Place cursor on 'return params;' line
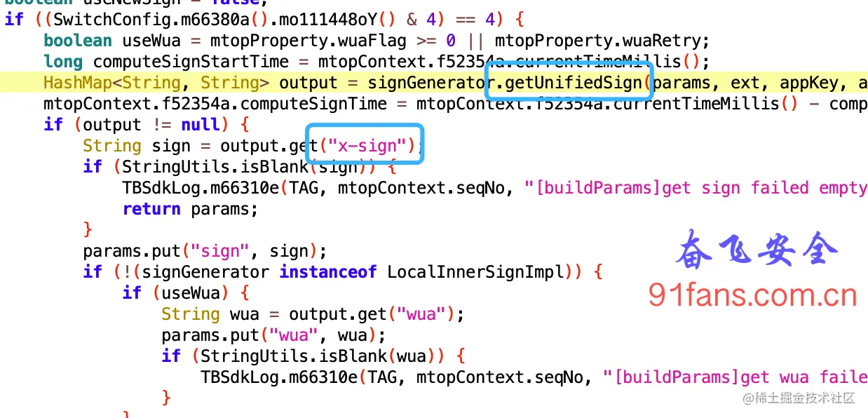Screen dimensions: 868x418 [x=191, y=208]
